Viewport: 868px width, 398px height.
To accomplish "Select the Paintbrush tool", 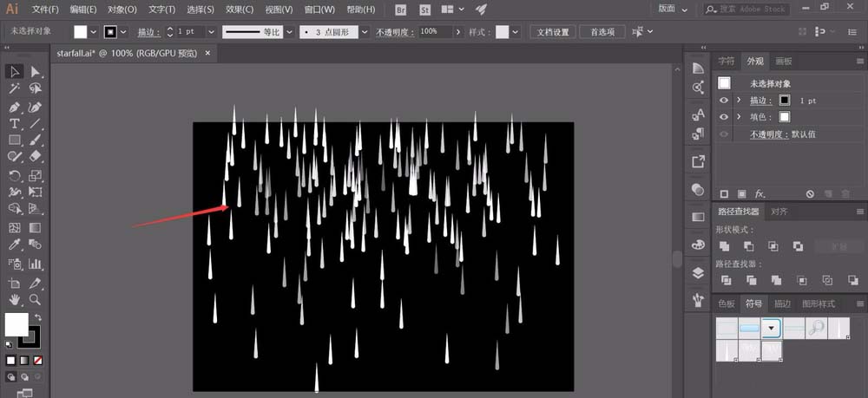I will (36, 140).
